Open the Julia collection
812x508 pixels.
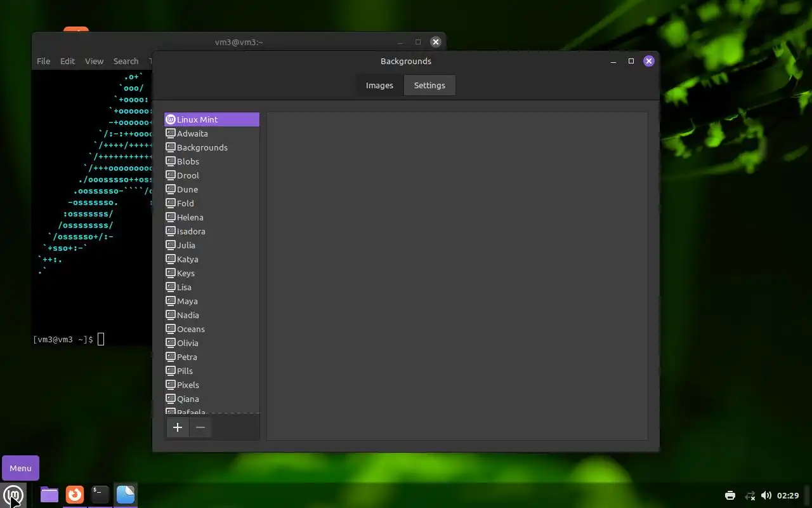pos(212,245)
